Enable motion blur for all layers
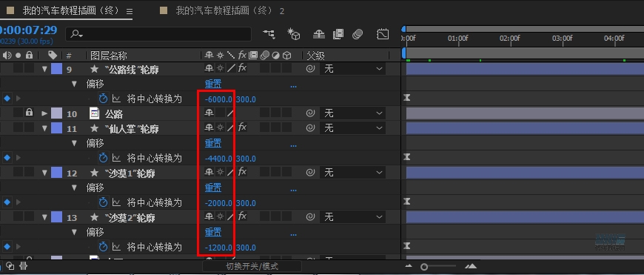 358,34
